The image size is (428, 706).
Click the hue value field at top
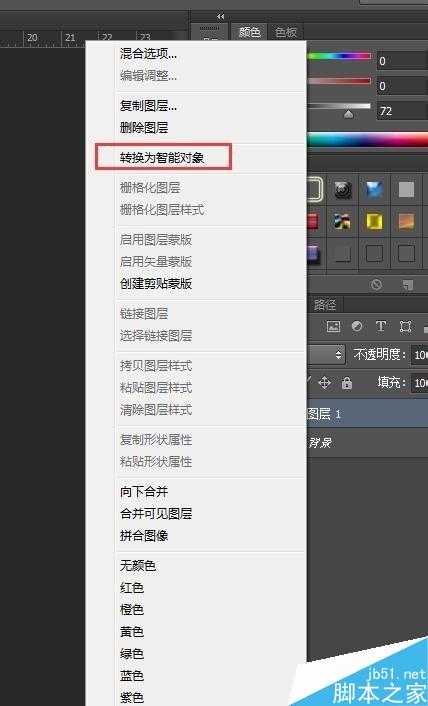(x=402, y=60)
